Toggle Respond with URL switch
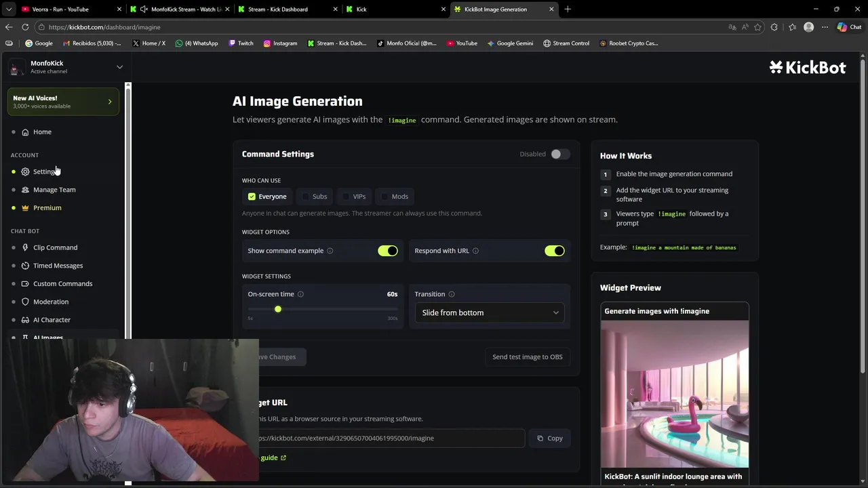The height and width of the screenshot is (488, 868). [x=554, y=251]
